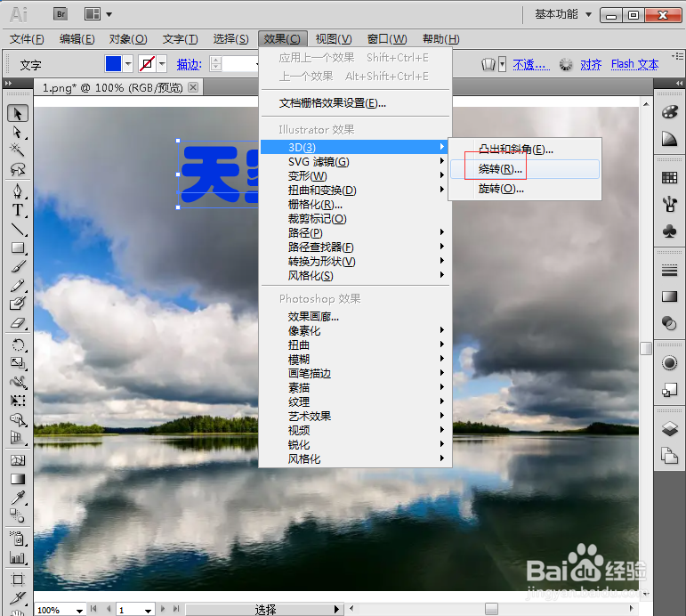
Task: Go to first artboard arrow
Action: pyautogui.click(x=93, y=609)
